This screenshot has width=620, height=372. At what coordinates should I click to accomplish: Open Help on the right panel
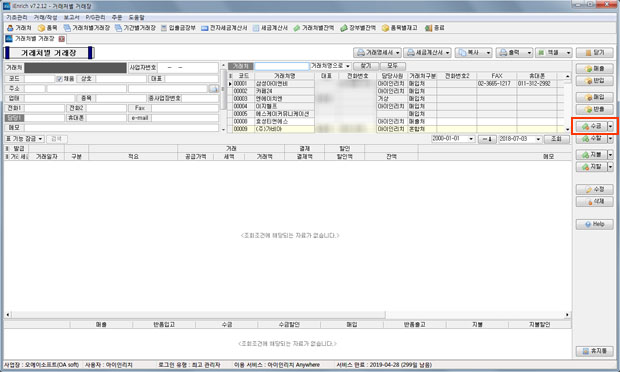(594, 224)
